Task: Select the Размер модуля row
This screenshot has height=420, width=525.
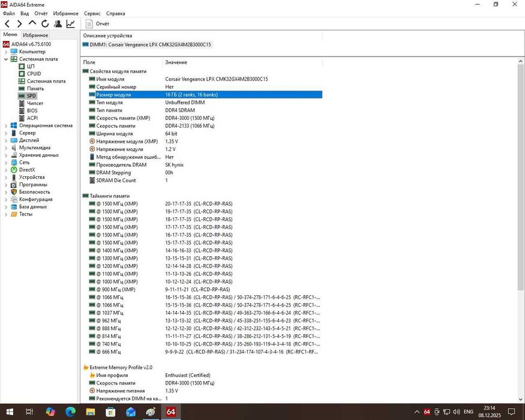Action: pos(205,95)
